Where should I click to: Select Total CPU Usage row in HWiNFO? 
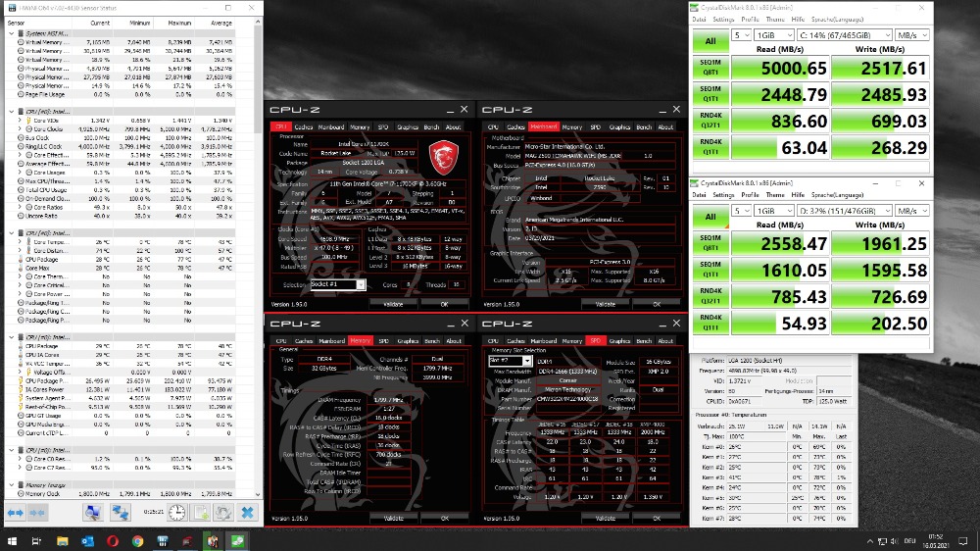(120, 189)
